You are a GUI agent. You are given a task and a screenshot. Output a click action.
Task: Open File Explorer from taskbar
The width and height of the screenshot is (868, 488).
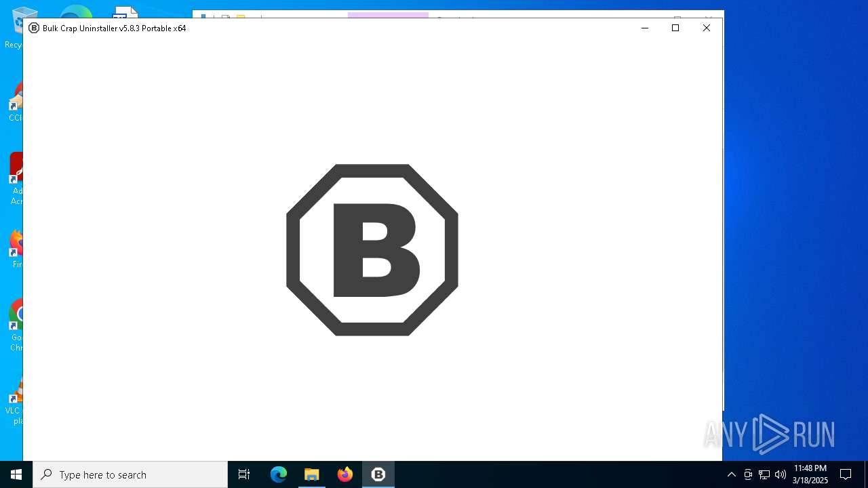[312, 474]
